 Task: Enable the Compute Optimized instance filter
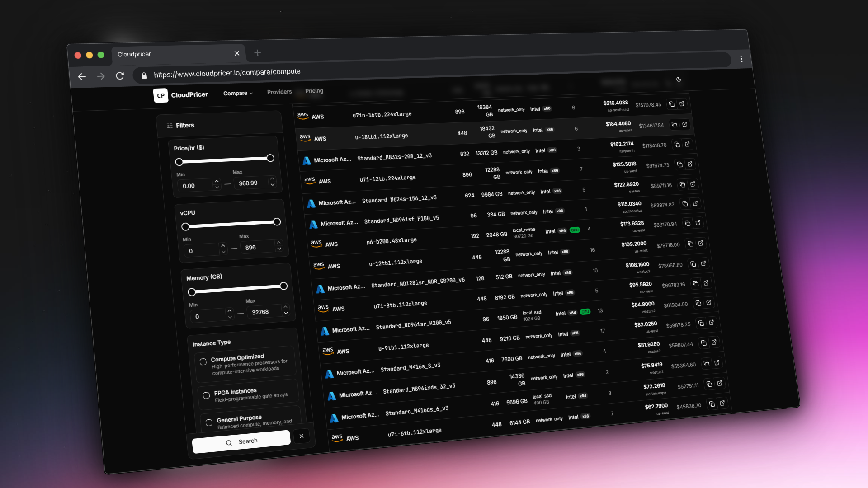point(203,361)
